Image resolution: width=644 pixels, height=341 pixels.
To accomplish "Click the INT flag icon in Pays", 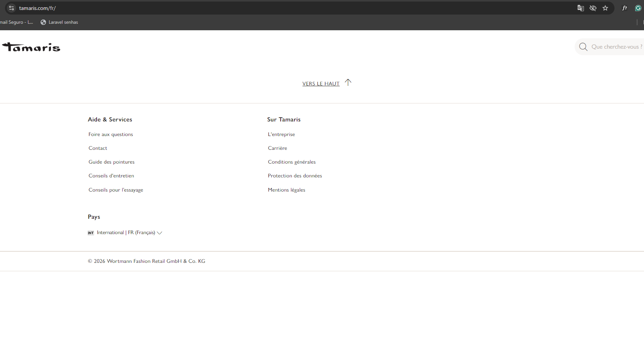I will point(91,233).
